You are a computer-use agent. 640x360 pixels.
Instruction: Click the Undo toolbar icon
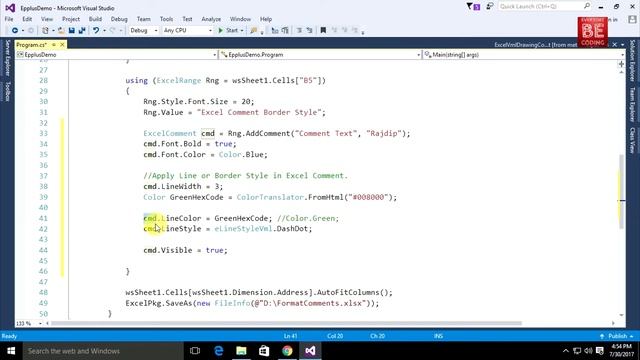click(x=96, y=31)
